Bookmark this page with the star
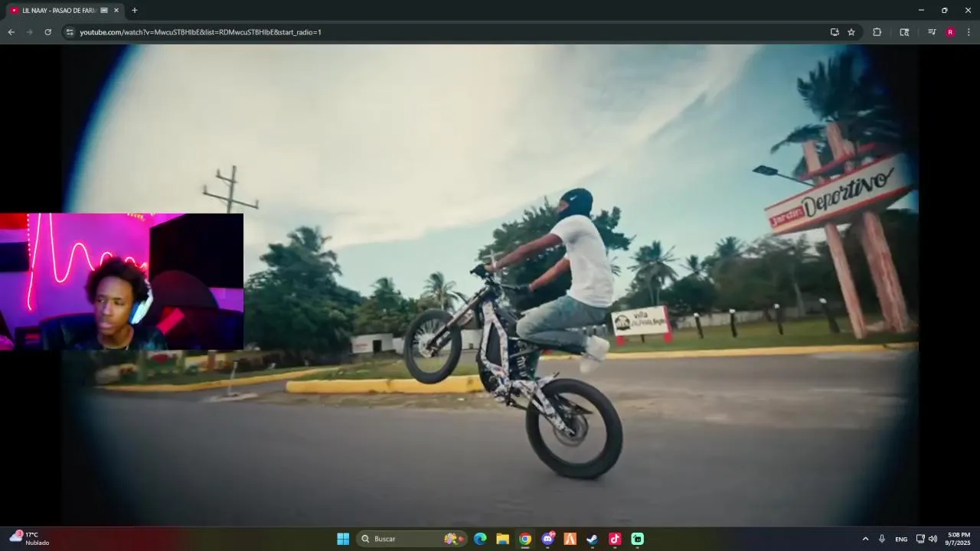Viewport: 980px width, 551px height. click(851, 32)
